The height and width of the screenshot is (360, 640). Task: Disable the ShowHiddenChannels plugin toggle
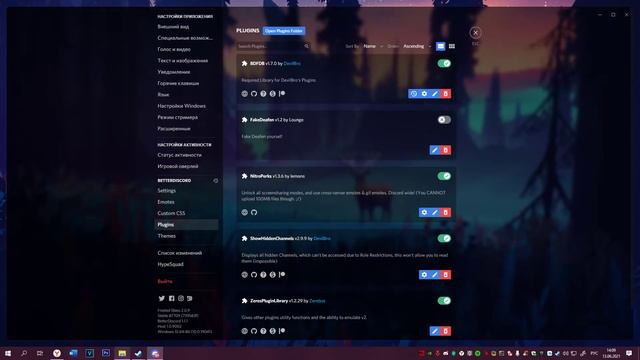(444, 238)
